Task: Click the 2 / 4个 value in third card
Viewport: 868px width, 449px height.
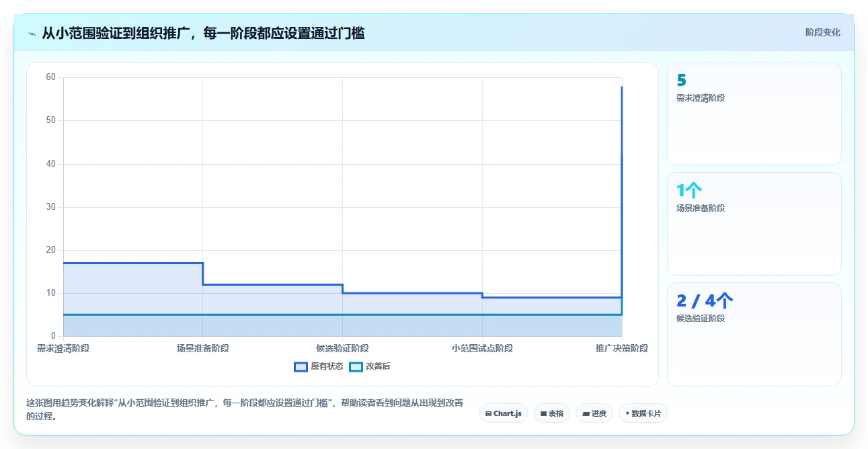Action: coord(705,300)
